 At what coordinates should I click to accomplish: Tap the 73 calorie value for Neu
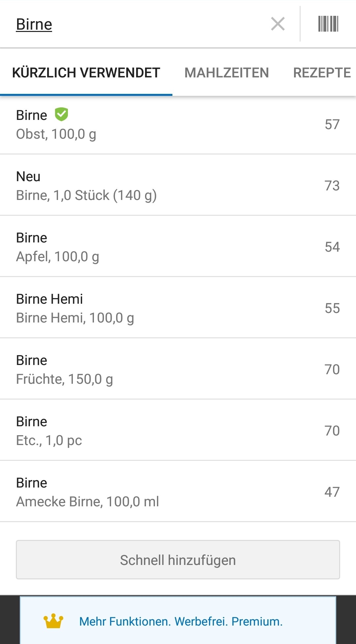[332, 186]
